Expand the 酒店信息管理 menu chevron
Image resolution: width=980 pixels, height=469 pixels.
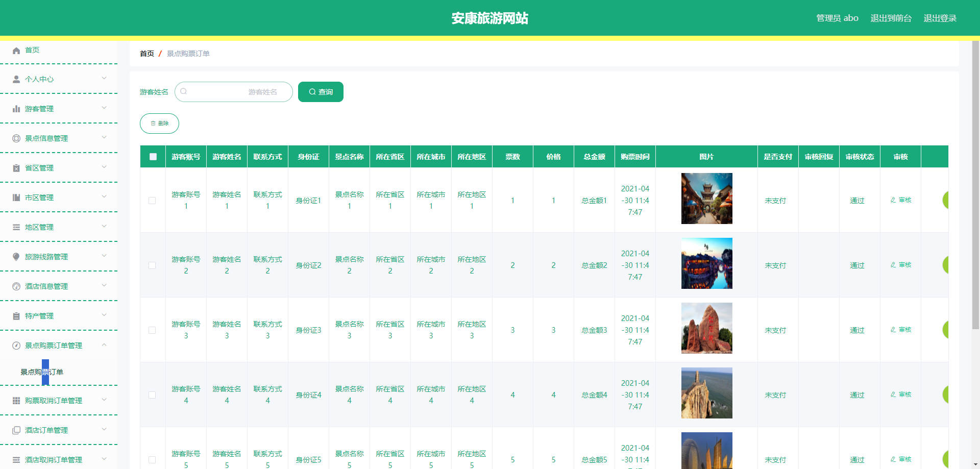tap(104, 285)
